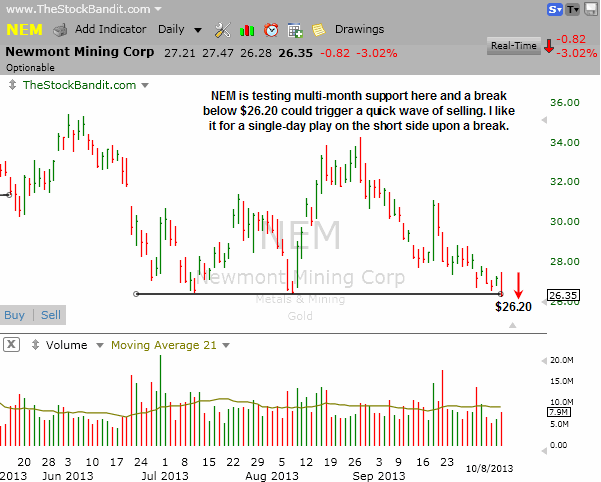
Task: Click the Volume pane resize arrows icon
Action: coord(35,344)
